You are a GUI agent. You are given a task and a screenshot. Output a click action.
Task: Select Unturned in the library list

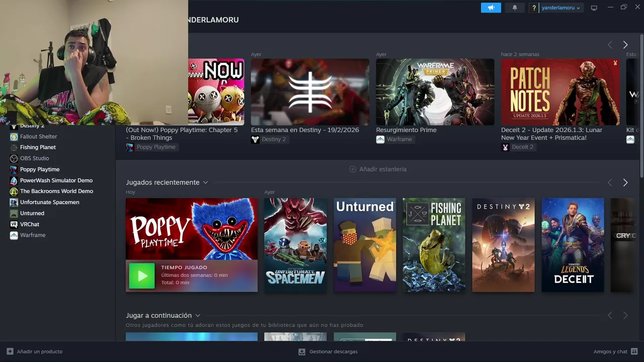click(32, 213)
